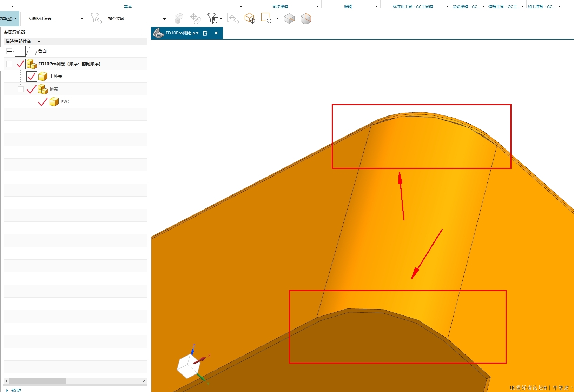Expand the 基本 group dropdown arrow

[241, 7]
